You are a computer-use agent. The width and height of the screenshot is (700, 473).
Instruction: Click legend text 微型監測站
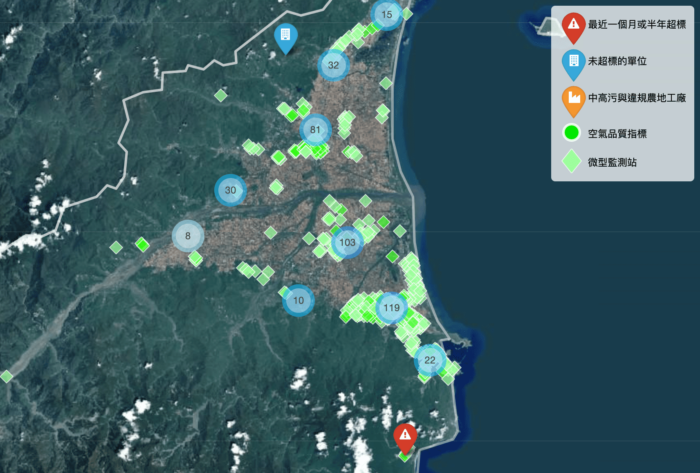612,162
